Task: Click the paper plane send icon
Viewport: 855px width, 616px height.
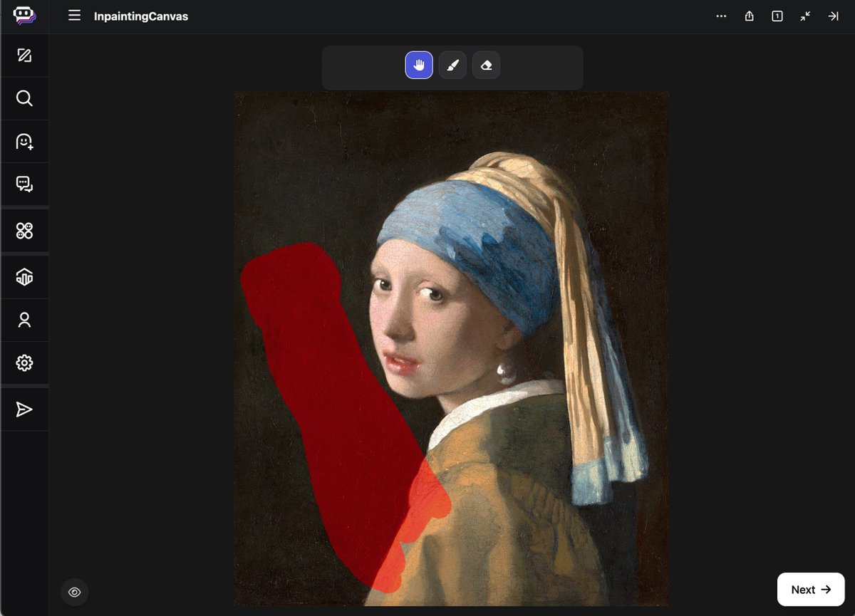Action: 24,409
